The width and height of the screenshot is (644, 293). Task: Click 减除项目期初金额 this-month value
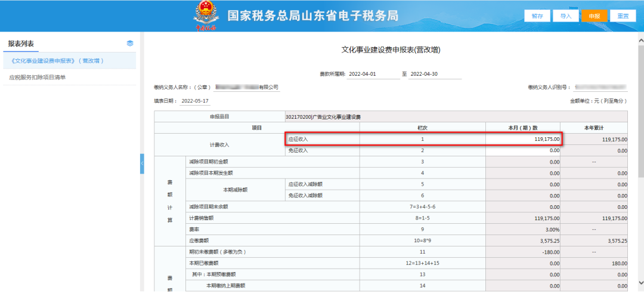tap(523, 162)
